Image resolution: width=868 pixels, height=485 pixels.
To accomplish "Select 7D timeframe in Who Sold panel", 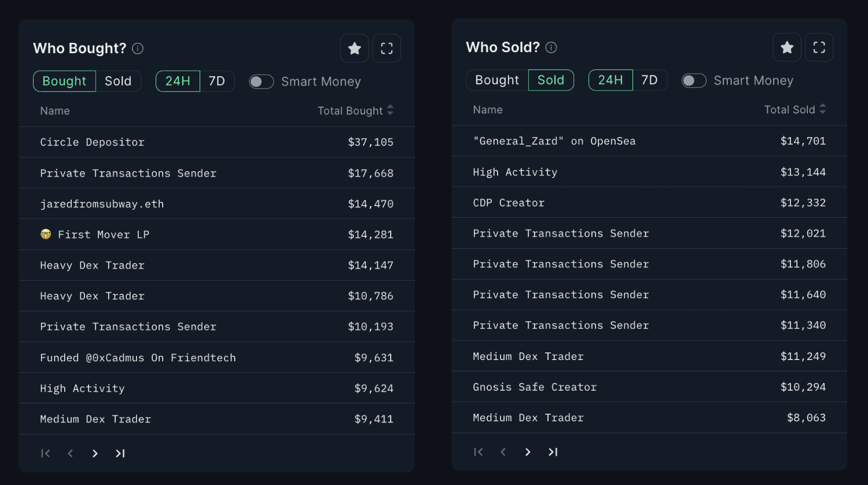I will 649,80.
